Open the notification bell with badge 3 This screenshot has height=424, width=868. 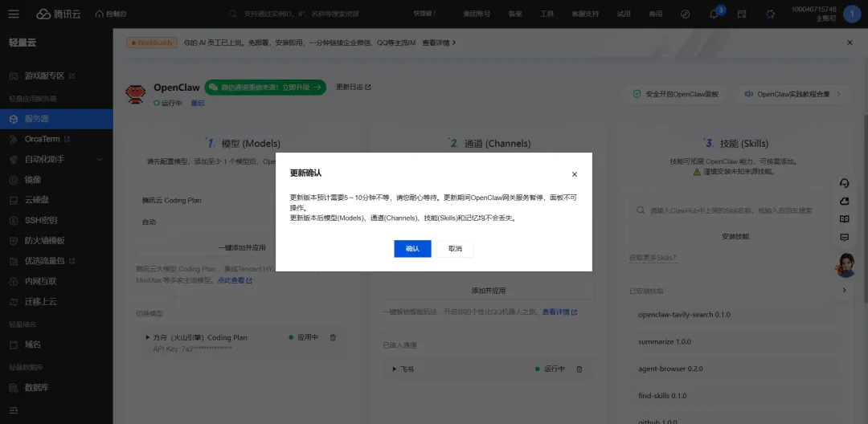(x=714, y=14)
